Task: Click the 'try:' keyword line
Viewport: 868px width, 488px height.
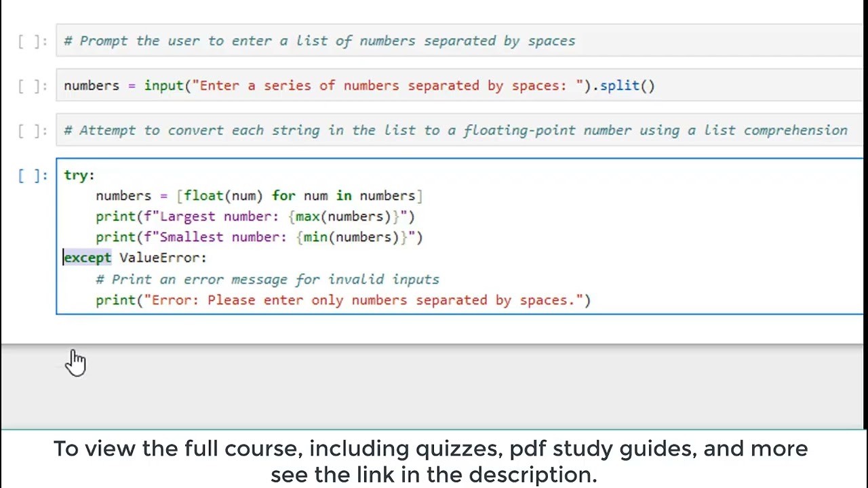Action: click(79, 175)
